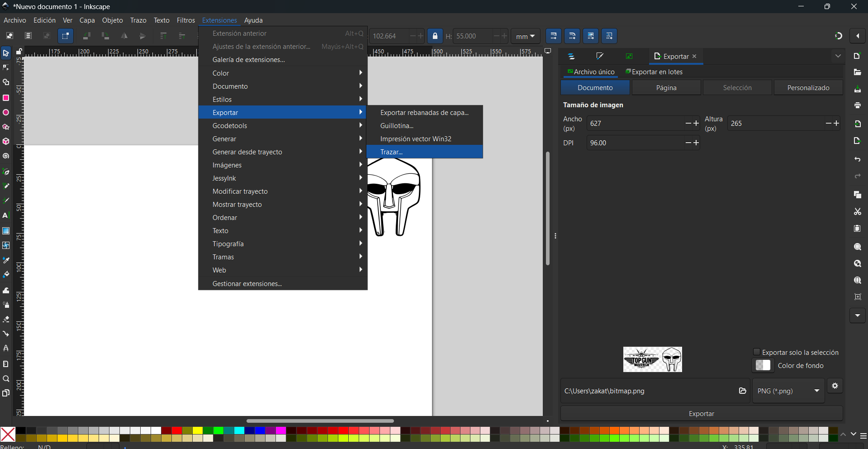Select the Text tool
The image size is (868, 449).
coord(6,215)
